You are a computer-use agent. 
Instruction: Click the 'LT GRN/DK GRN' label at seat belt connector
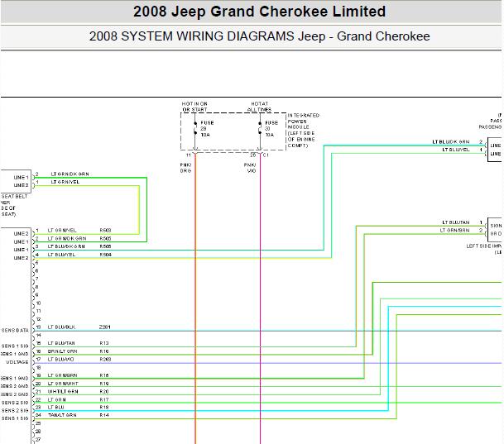70,174
